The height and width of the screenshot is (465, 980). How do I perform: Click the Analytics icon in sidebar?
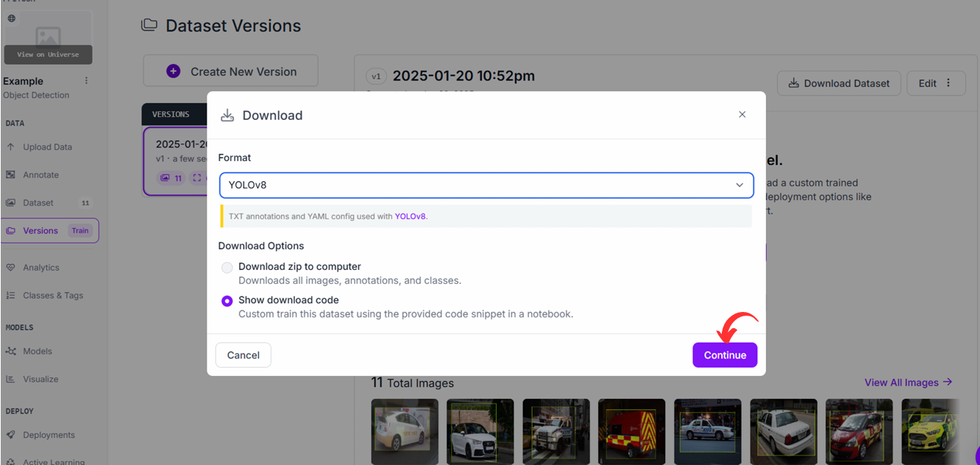pos(10,268)
